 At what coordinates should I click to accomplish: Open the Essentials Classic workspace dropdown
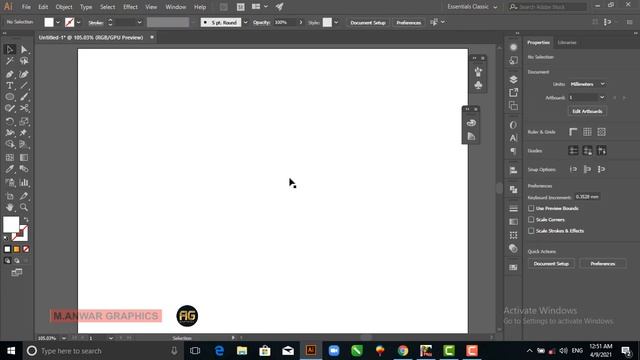(x=472, y=7)
